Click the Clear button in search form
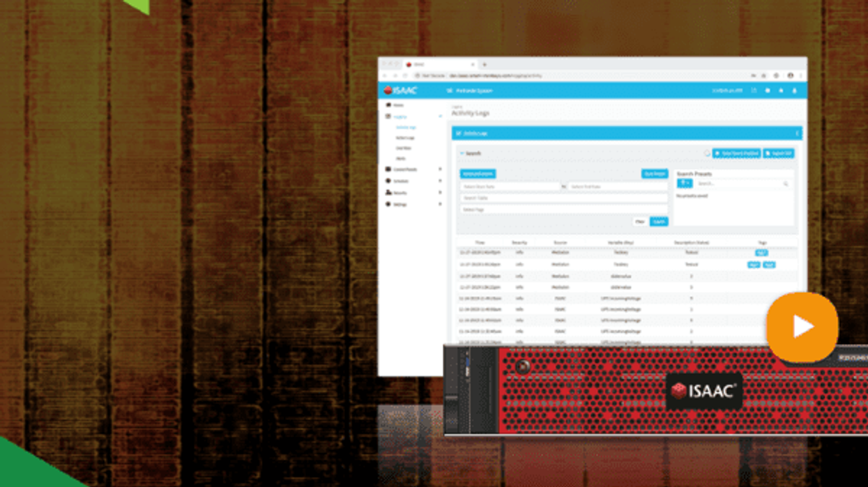 click(639, 222)
